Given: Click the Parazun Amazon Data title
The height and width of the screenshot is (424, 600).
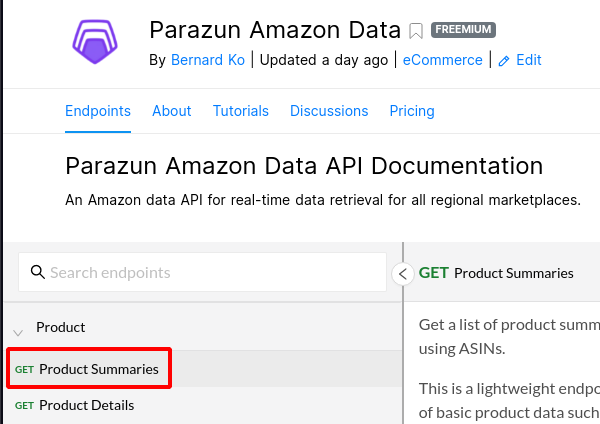Looking at the screenshot, I should click(275, 30).
